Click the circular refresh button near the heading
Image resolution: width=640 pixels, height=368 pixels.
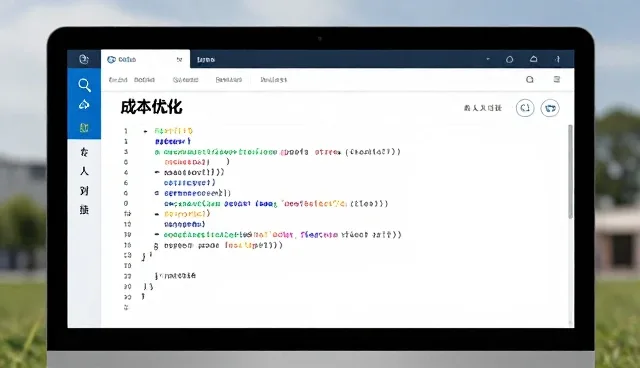[x=525, y=108]
